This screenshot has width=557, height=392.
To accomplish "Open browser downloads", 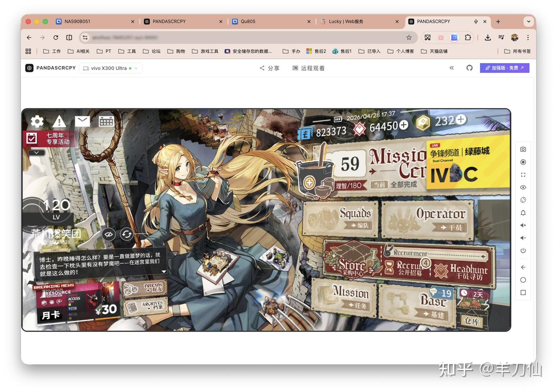I will (x=488, y=37).
